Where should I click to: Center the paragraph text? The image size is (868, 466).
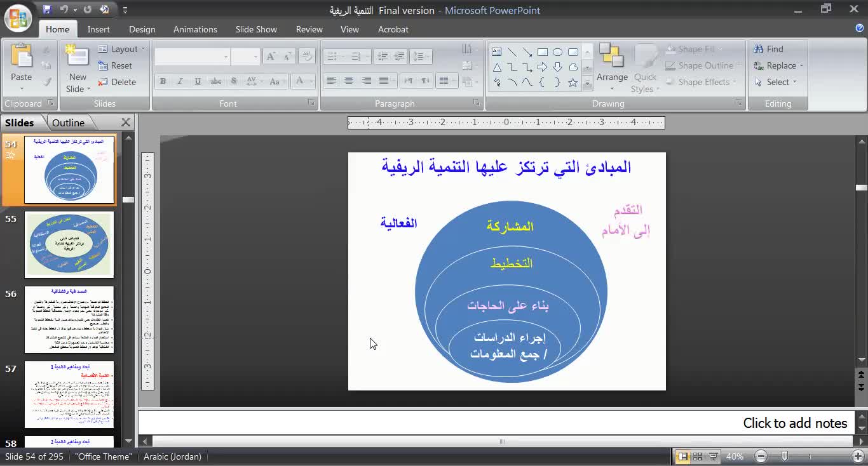click(x=349, y=81)
